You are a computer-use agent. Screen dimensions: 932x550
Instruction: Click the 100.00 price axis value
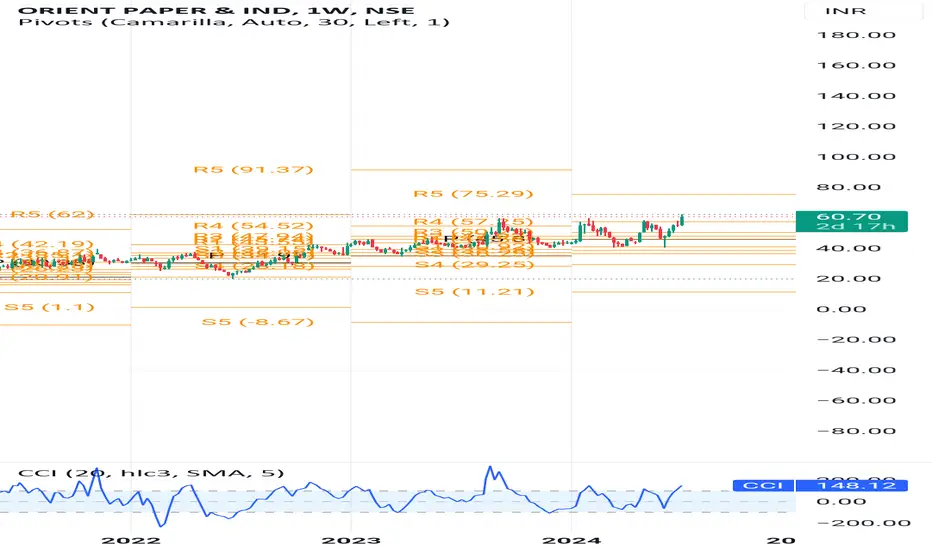(856, 157)
